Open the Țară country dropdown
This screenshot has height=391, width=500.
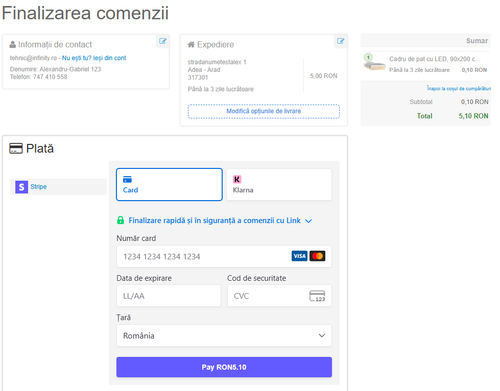(x=224, y=336)
